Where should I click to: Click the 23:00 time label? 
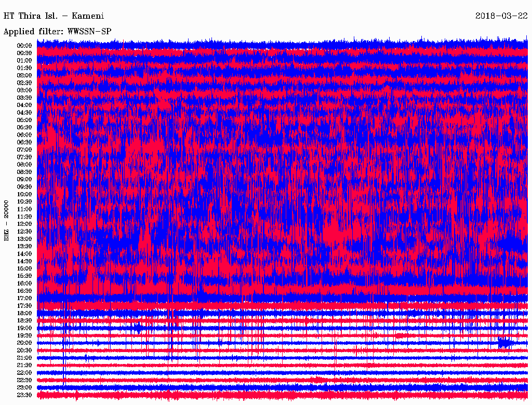pos(24,387)
